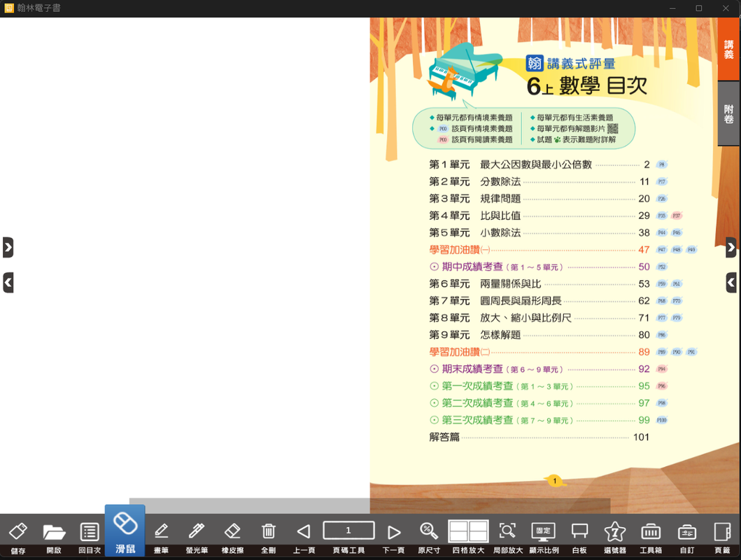Open 第一次成績考查 entry
The width and height of the screenshot is (741, 560).
tap(539, 386)
